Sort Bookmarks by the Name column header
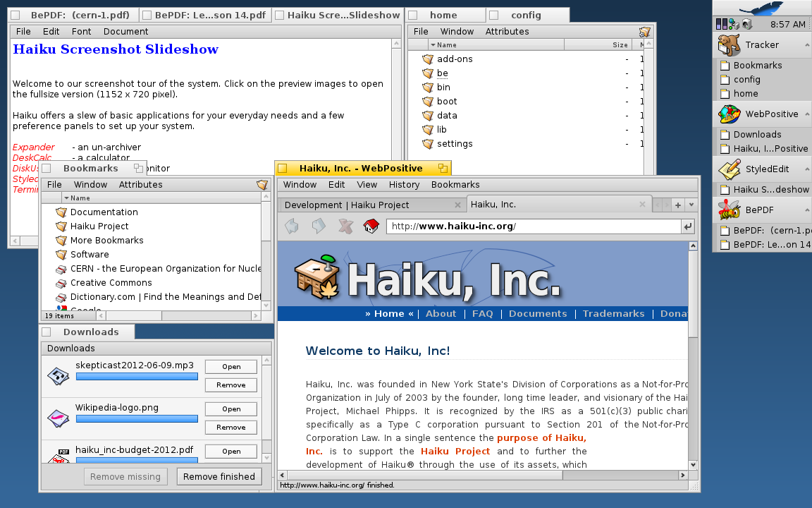Image resolution: width=812 pixels, height=508 pixels. [80, 198]
